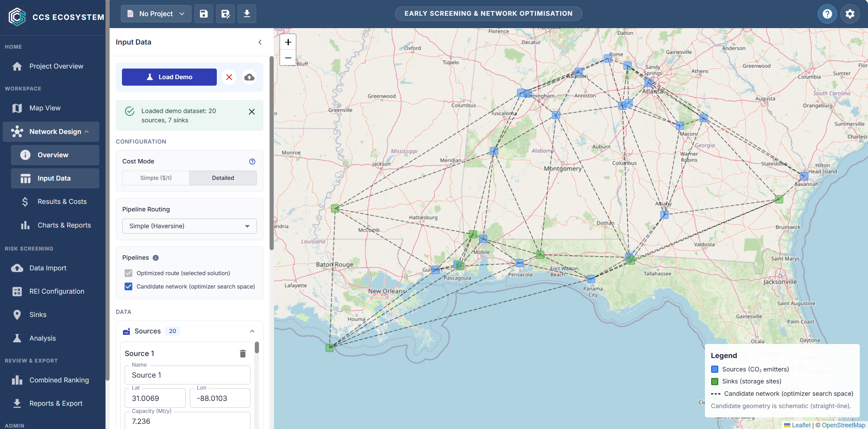Zoom in on the map
Viewport: 868px width, 429px height.
coord(288,42)
